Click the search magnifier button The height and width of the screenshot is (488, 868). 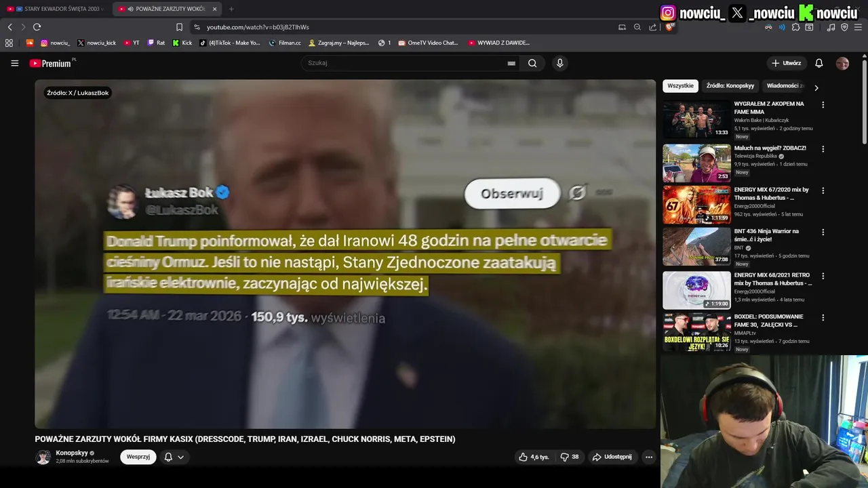pyautogui.click(x=532, y=63)
